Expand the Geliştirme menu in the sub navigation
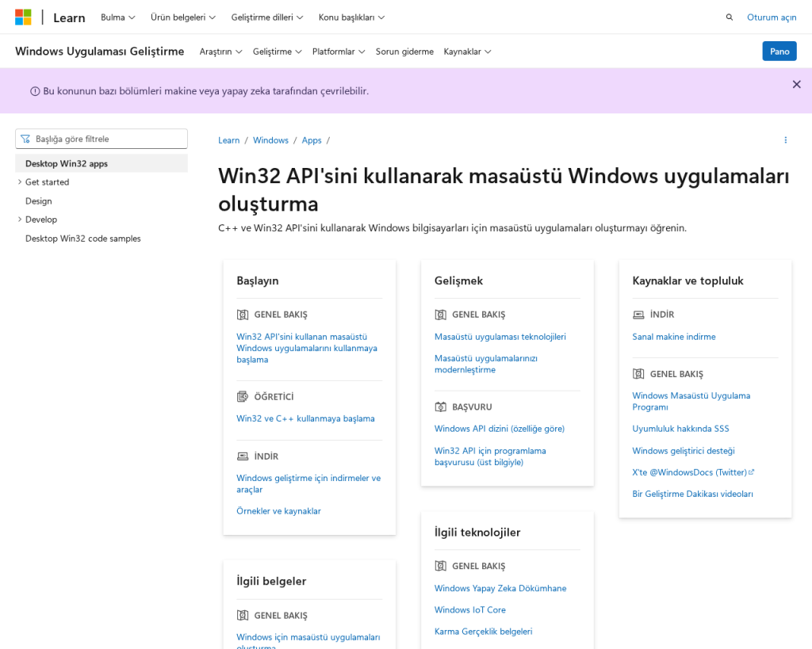The height and width of the screenshot is (649, 812). (x=277, y=52)
